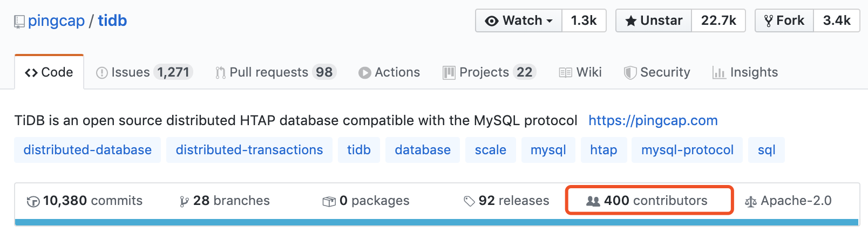This screenshot has height=233, width=868.
Task: Fork the tidb repository
Action: [784, 20]
